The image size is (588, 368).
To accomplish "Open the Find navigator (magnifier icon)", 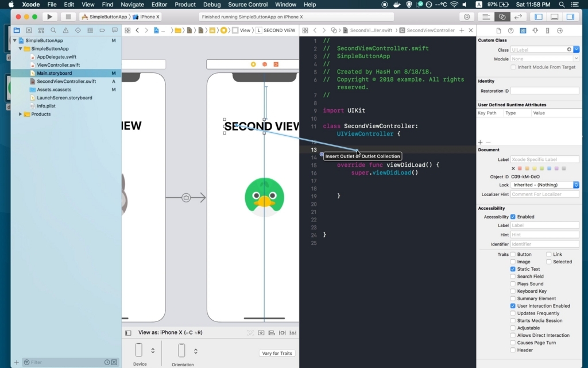I will (53, 30).
